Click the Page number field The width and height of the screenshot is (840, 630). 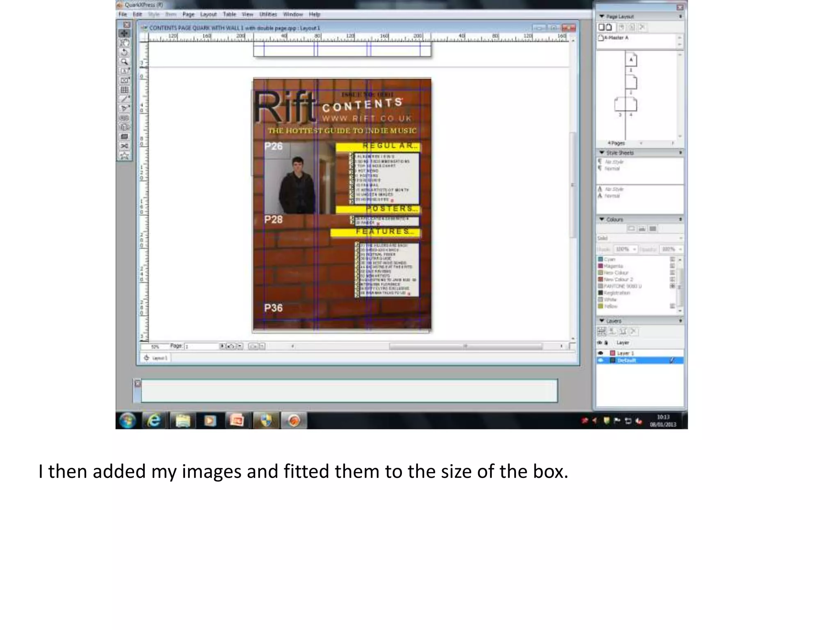click(202, 347)
